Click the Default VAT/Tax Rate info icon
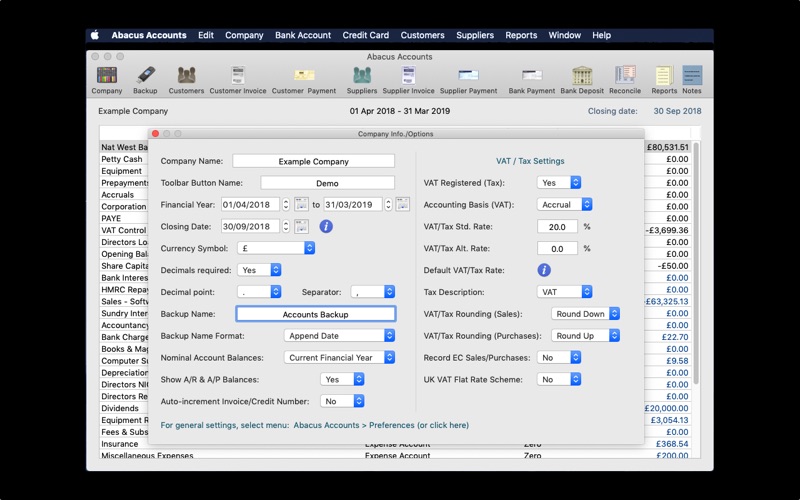 coord(544,270)
